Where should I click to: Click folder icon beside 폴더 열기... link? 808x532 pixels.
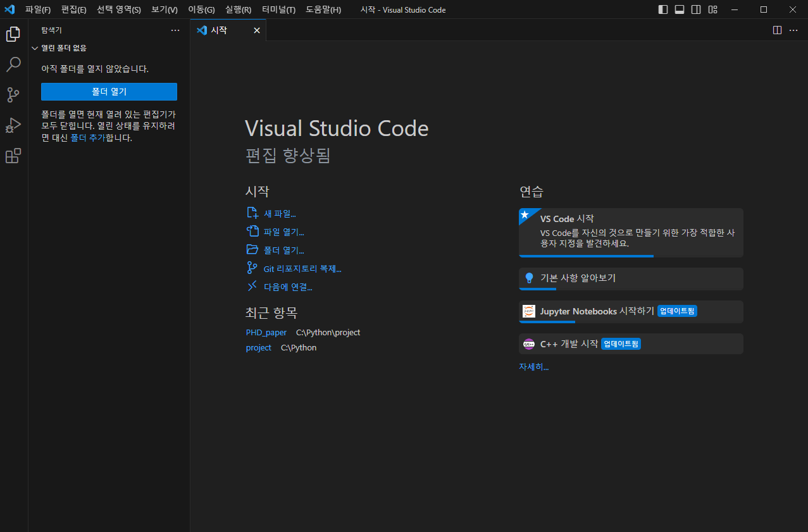pos(252,250)
